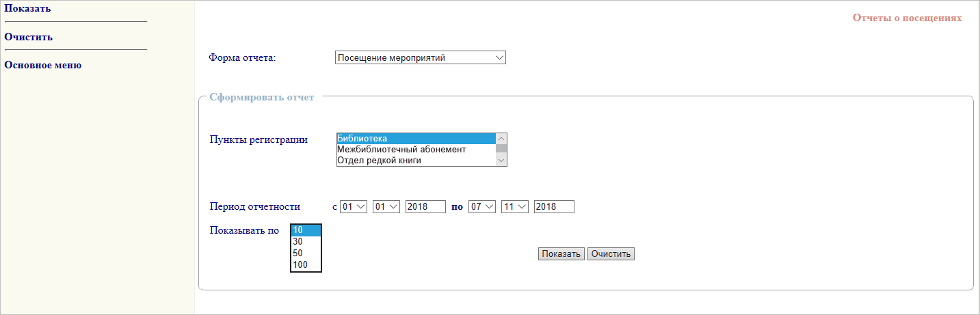The height and width of the screenshot is (315, 980).
Task: Choose 10 records per page
Action: 306,230
